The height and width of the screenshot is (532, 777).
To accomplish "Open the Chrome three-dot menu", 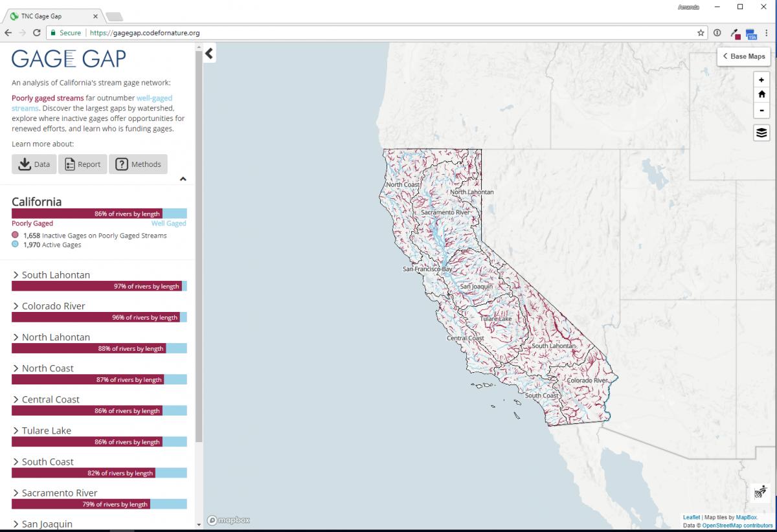I will pyautogui.click(x=768, y=32).
